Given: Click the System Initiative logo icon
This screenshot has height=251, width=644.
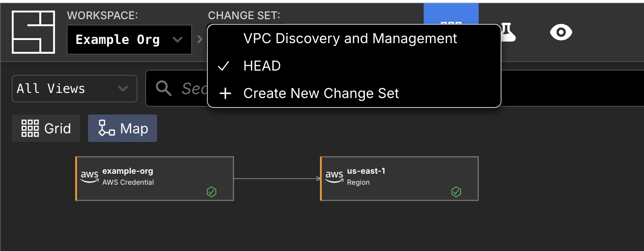Looking at the screenshot, I should pyautogui.click(x=33, y=32).
